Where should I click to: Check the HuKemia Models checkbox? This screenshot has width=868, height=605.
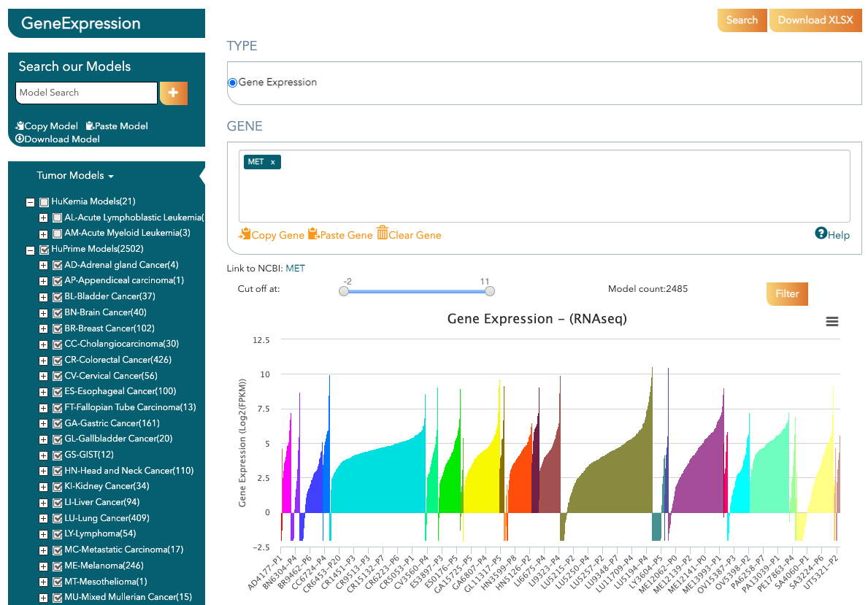(x=44, y=202)
